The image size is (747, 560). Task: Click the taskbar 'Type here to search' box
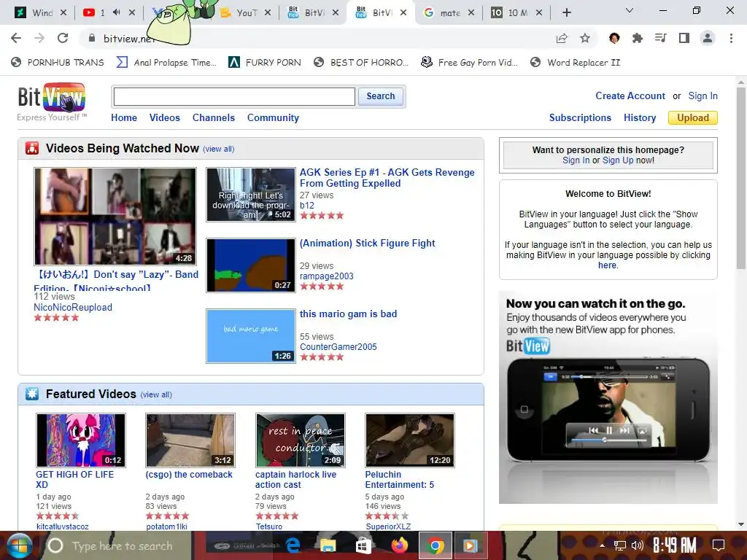coord(117,545)
